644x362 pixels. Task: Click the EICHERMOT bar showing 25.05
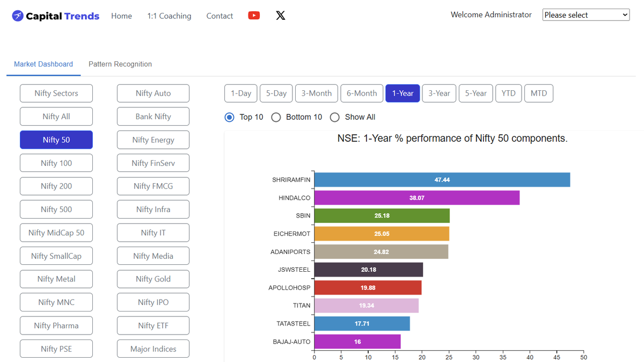[382, 234]
